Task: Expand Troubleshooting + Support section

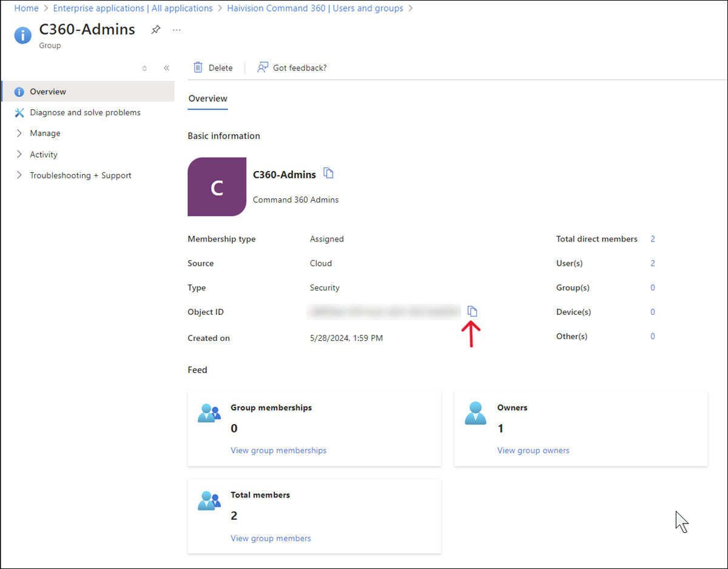Action: (x=80, y=175)
